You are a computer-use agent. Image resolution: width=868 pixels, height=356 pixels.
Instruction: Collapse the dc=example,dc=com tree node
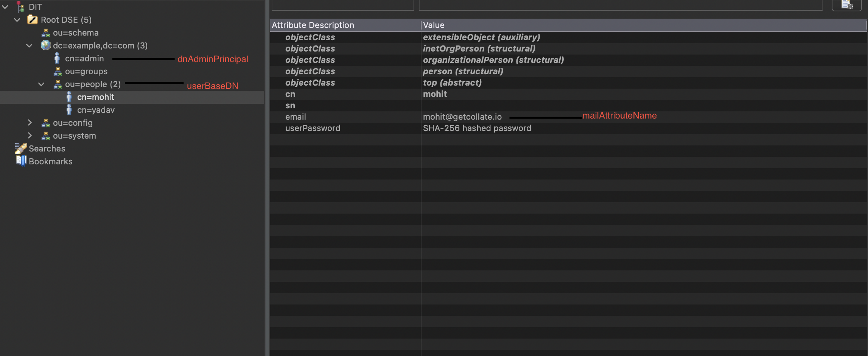click(x=29, y=45)
